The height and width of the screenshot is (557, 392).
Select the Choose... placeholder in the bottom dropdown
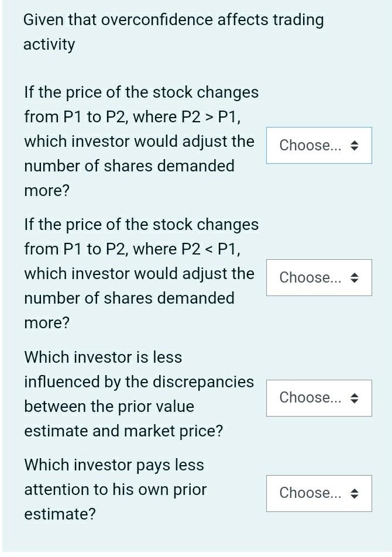point(309,493)
